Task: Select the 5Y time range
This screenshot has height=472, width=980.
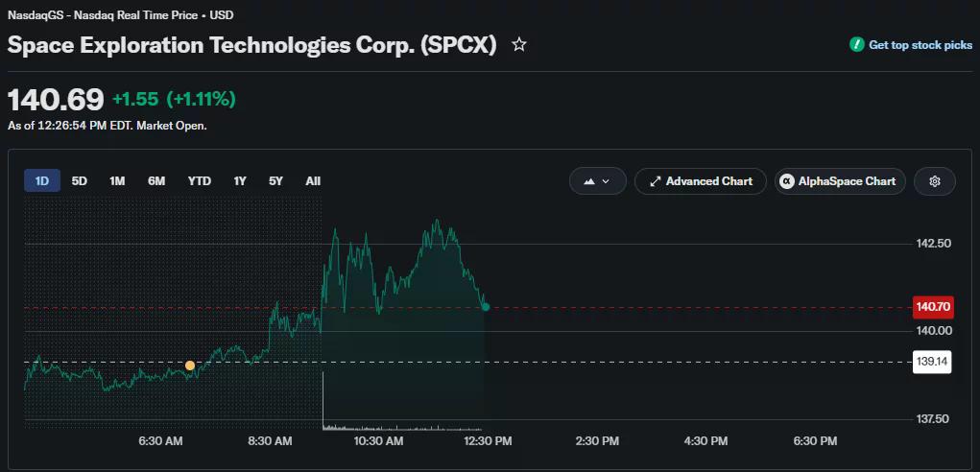Action: [x=275, y=181]
